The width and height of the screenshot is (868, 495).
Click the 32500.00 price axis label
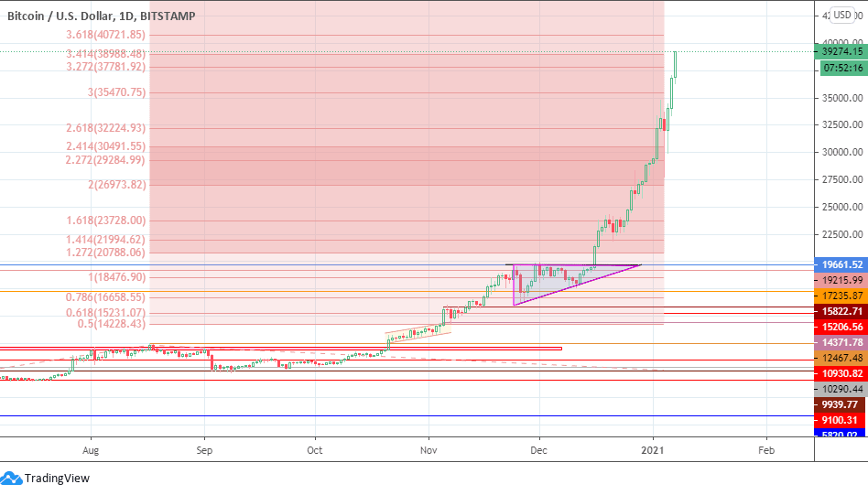(x=842, y=124)
